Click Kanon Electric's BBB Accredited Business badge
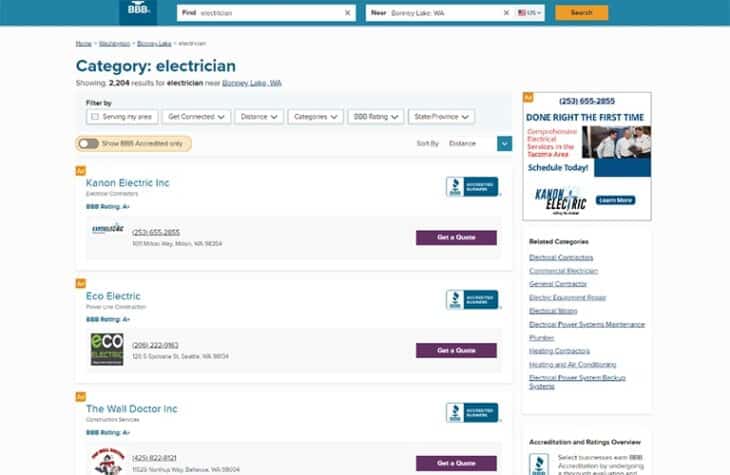 coord(472,187)
